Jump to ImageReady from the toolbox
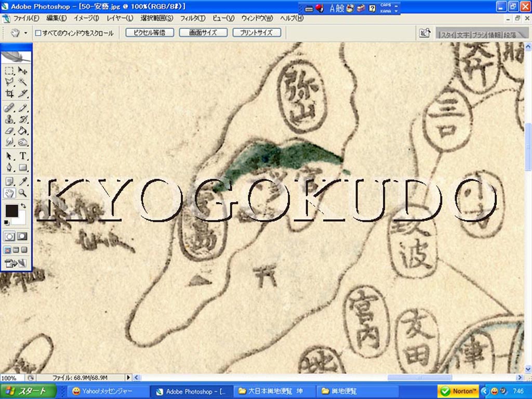Screen dimensions: 532x399 coord(16,263)
